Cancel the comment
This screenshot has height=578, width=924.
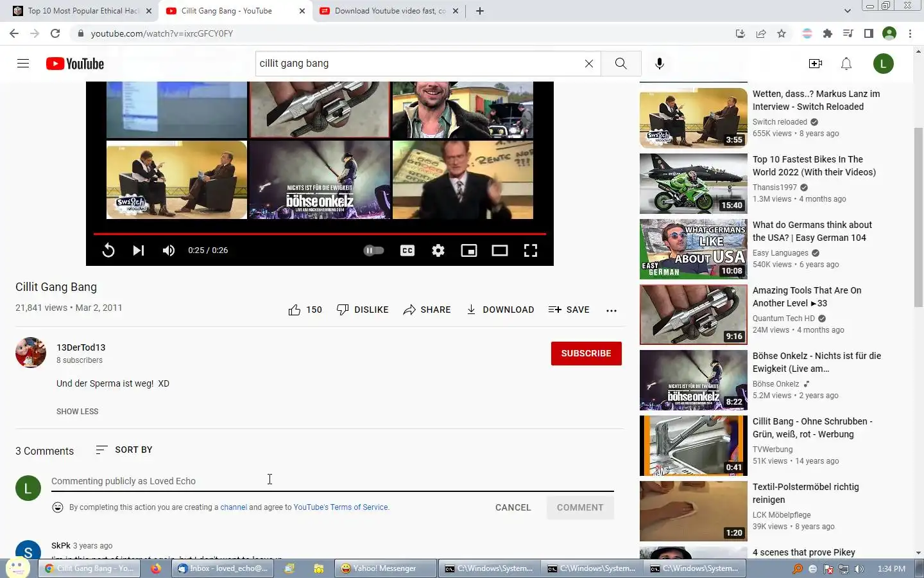coord(513,507)
